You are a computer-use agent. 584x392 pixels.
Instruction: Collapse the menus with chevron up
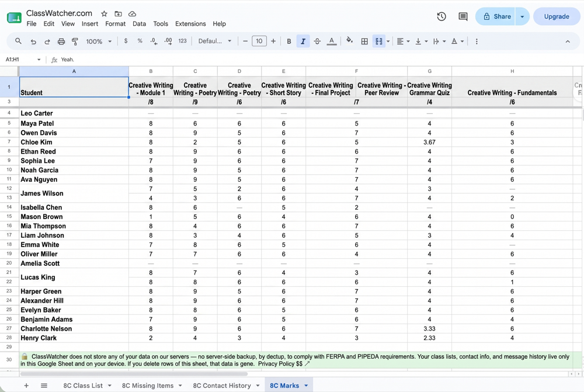click(x=568, y=41)
